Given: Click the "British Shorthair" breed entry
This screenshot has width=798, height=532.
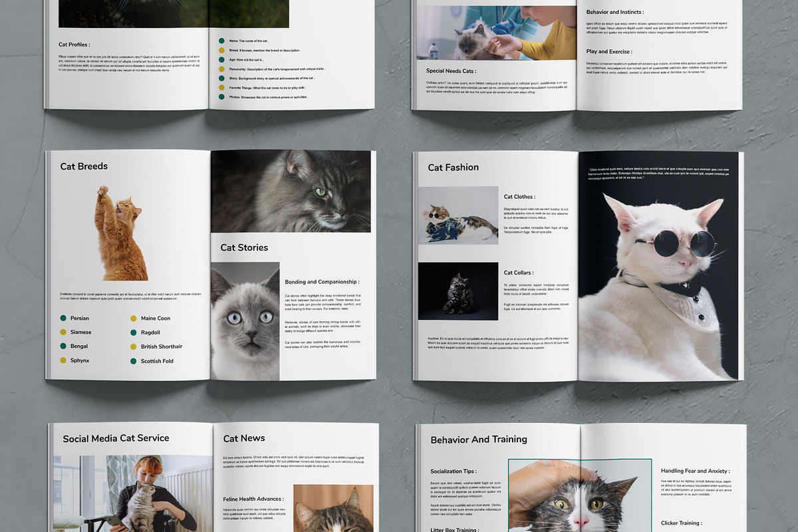Looking at the screenshot, I should coord(156,347).
